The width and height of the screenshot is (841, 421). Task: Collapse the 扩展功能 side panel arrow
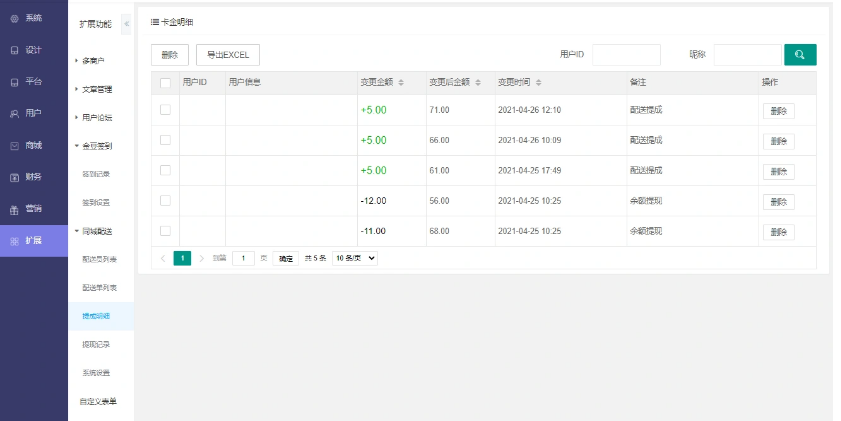pos(126,23)
